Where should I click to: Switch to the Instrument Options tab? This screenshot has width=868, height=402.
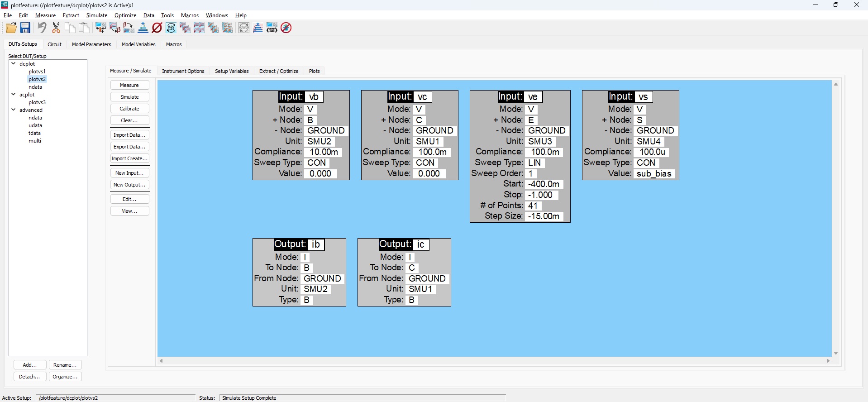tap(183, 71)
